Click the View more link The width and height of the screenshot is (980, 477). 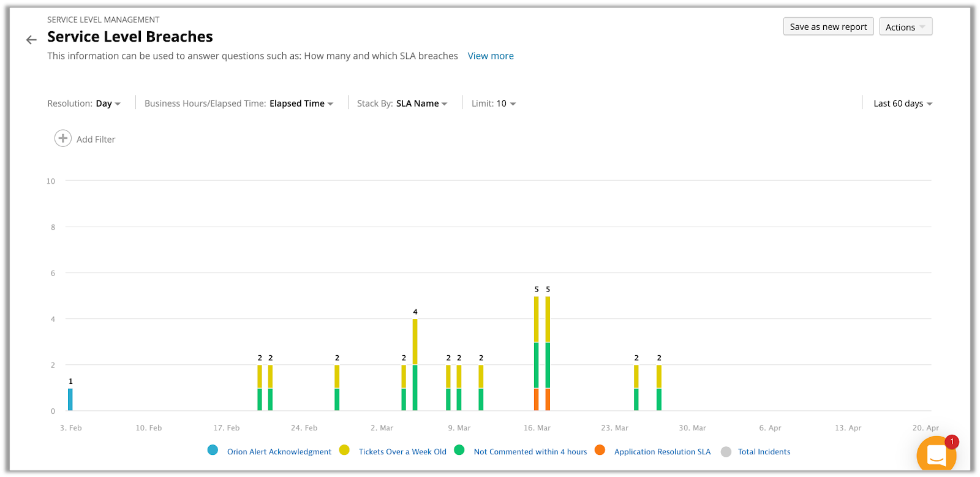coord(491,56)
